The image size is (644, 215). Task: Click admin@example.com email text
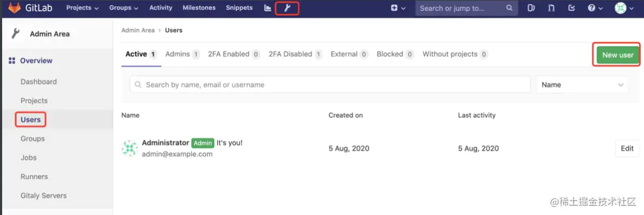(177, 154)
